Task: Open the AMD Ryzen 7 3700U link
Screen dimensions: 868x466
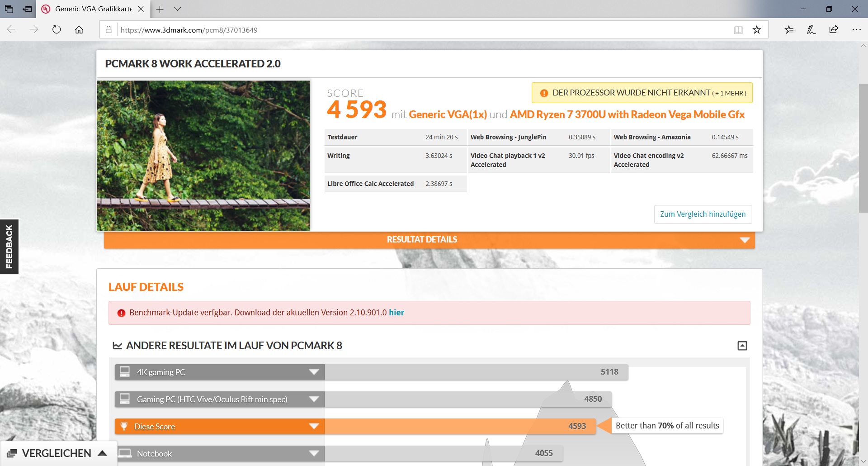Action: [627, 114]
